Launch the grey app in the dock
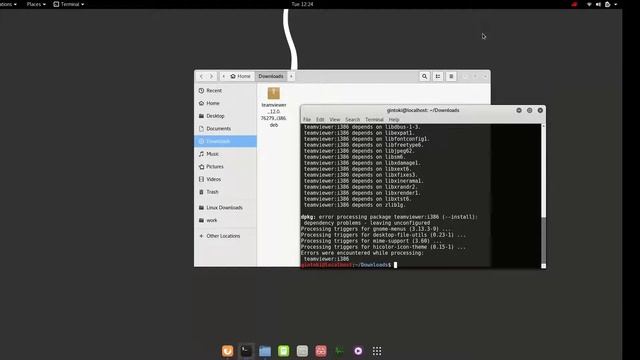 click(302, 351)
